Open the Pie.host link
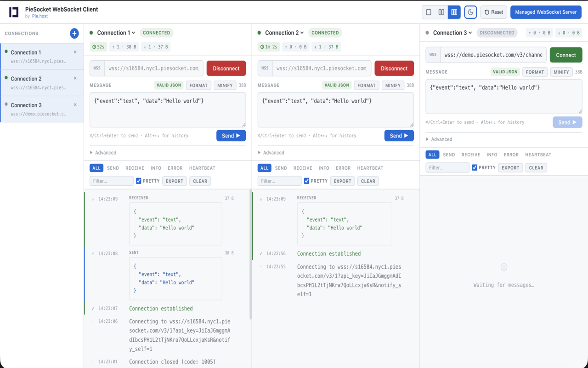The width and height of the screenshot is (588, 368). (x=40, y=16)
